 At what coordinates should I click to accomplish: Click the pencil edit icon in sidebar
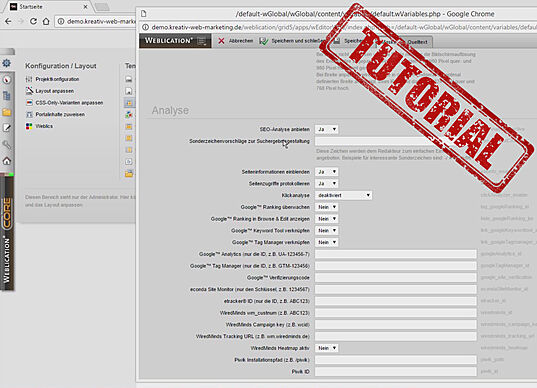tap(7, 128)
